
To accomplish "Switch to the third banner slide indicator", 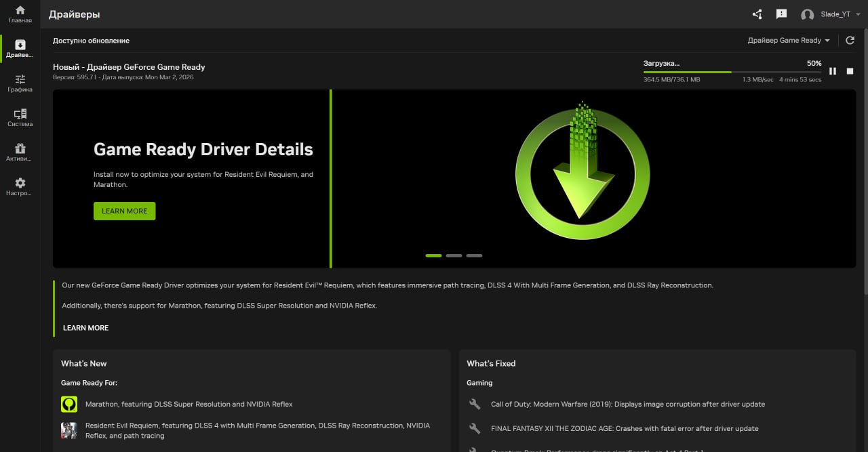I will [x=474, y=255].
